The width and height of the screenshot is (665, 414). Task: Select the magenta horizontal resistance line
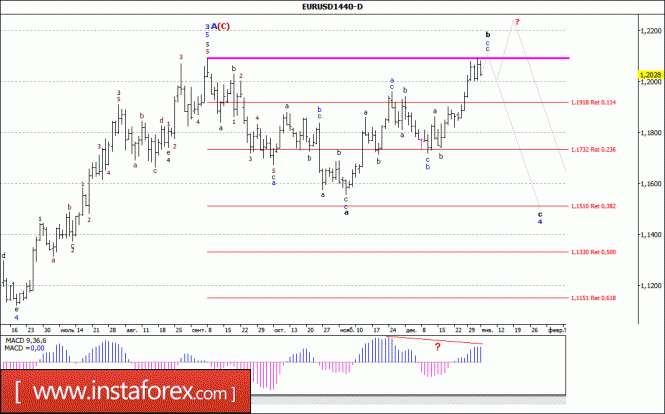click(x=388, y=58)
